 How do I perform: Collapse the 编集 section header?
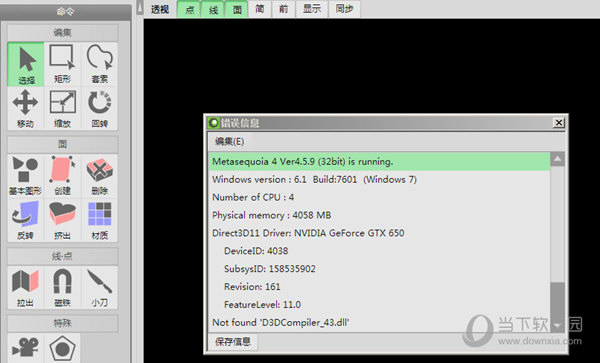pyautogui.click(x=63, y=33)
